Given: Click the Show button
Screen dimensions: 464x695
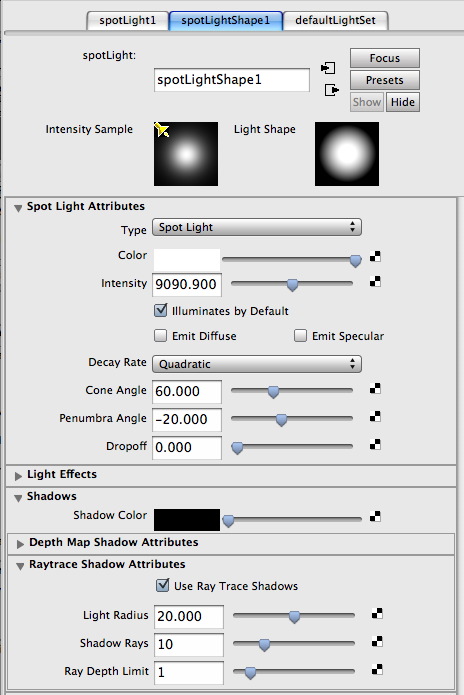Looking at the screenshot, I should pyautogui.click(x=367, y=102).
